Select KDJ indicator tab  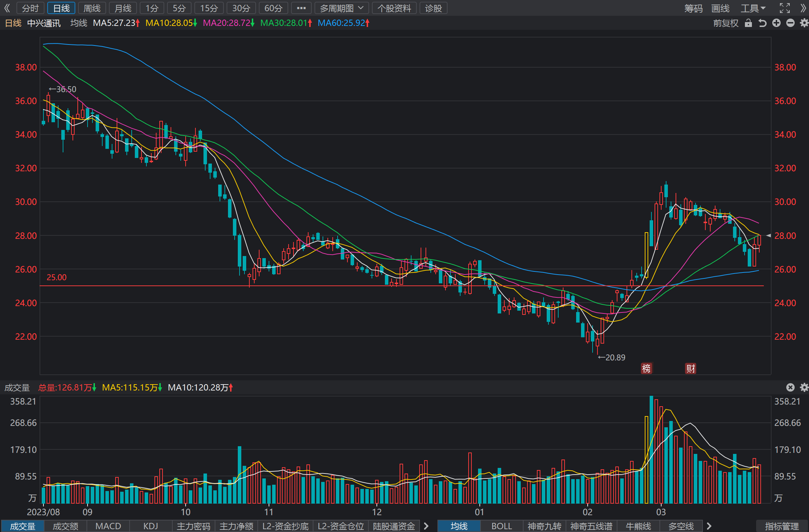tap(151, 526)
